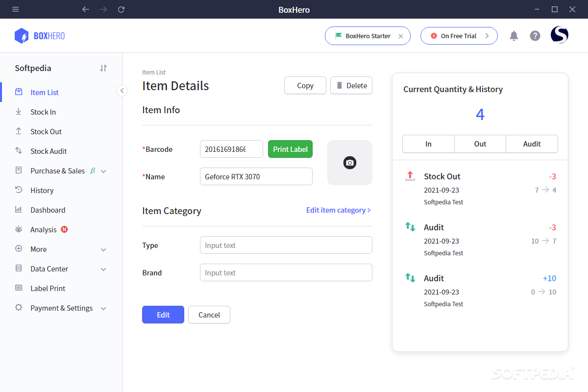Click the History clock icon
This screenshot has height=392, width=588.
19,190
